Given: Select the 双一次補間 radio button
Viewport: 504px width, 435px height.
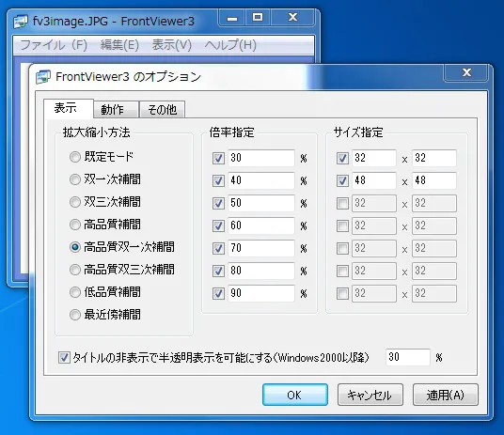Looking at the screenshot, I should tap(75, 179).
